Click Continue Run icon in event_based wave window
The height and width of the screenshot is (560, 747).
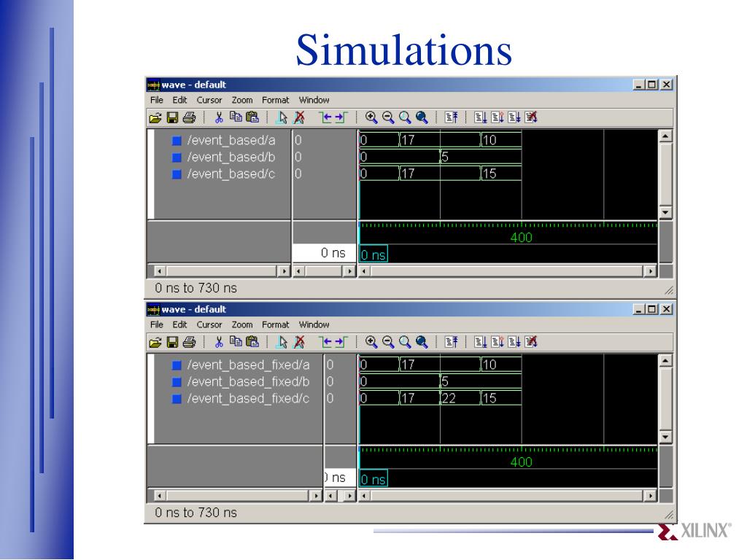498,117
